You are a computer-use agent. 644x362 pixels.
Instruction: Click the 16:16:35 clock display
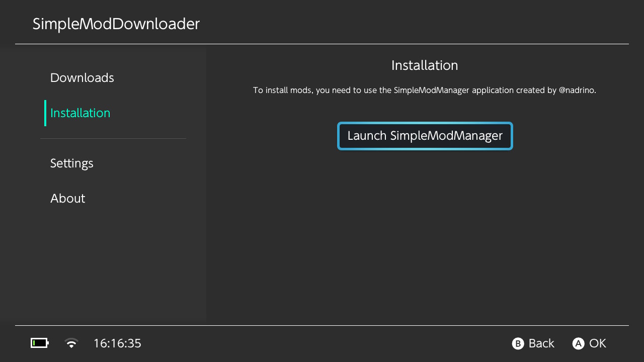click(117, 343)
